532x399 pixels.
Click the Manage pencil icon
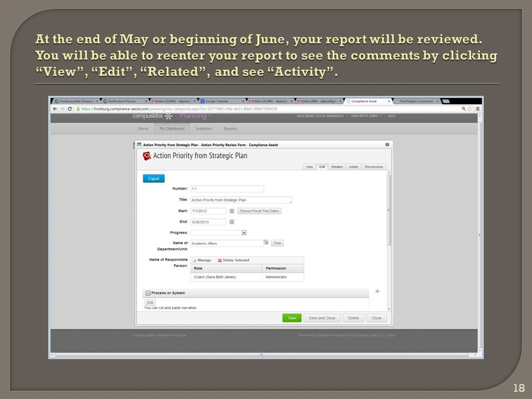click(x=195, y=260)
